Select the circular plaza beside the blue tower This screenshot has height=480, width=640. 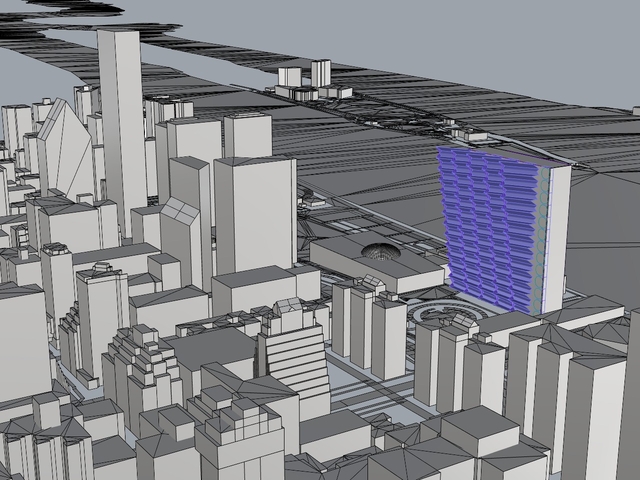click(x=445, y=316)
